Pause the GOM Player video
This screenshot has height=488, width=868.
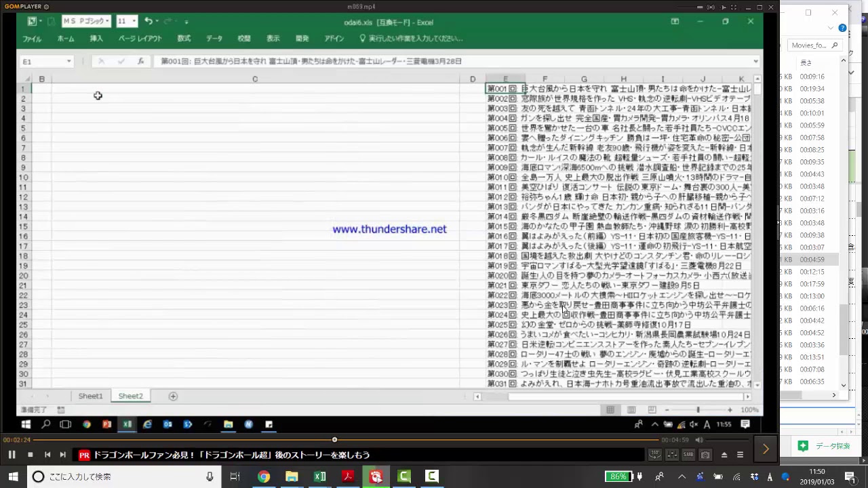pos(12,455)
